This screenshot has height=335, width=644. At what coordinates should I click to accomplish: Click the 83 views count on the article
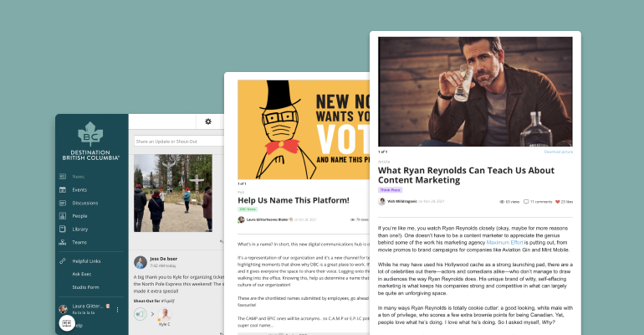[x=513, y=202]
